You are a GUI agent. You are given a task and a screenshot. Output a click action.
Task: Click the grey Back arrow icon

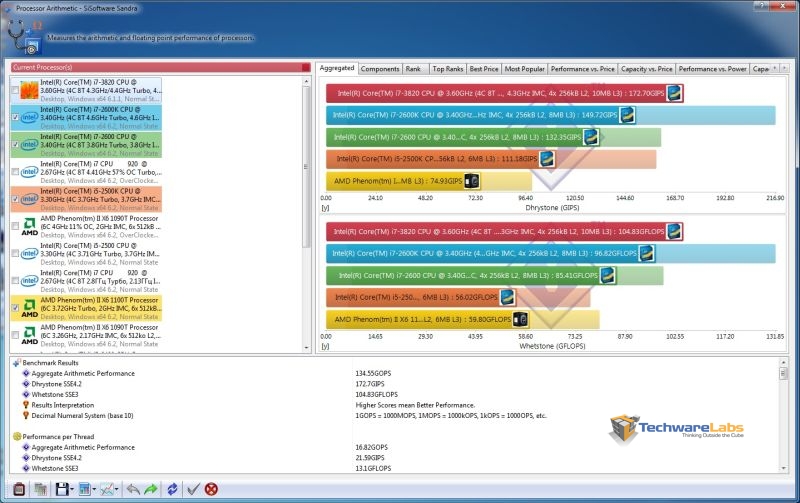(133, 489)
